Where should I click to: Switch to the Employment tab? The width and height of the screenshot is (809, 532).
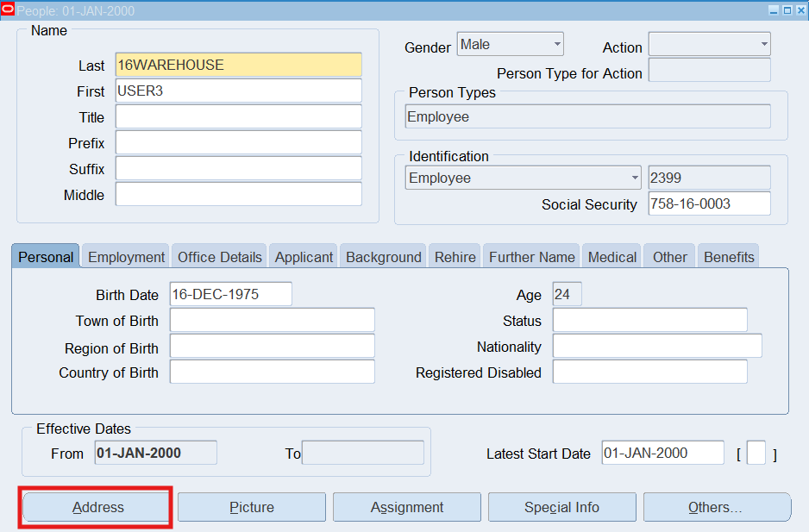pos(126,257)
